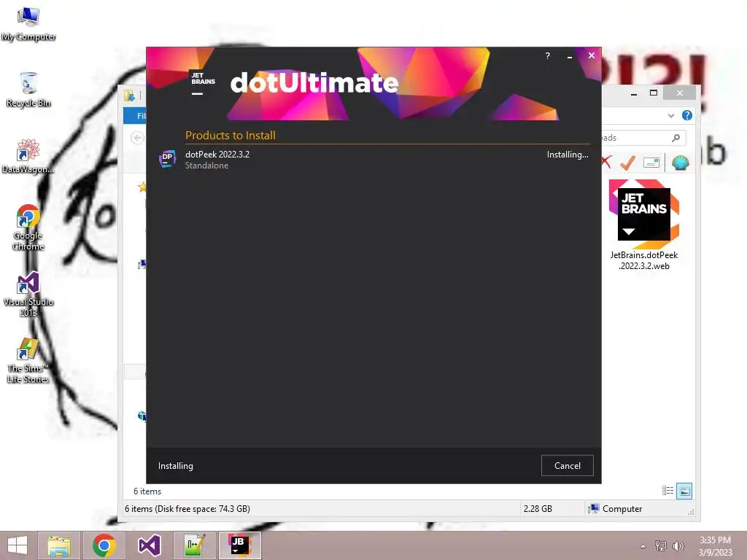Image resolution: width=747 pixels, height=560 pixels.
Task: Click the dotPeek DP product icon
Action: pyautogui.click(x=167, y=158)
